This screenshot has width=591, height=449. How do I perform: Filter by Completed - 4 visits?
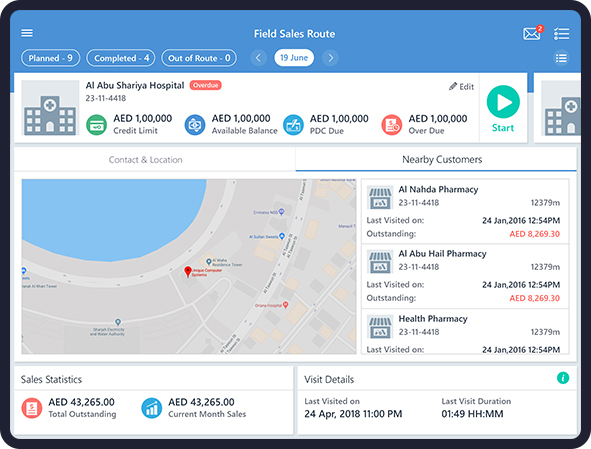121,58
